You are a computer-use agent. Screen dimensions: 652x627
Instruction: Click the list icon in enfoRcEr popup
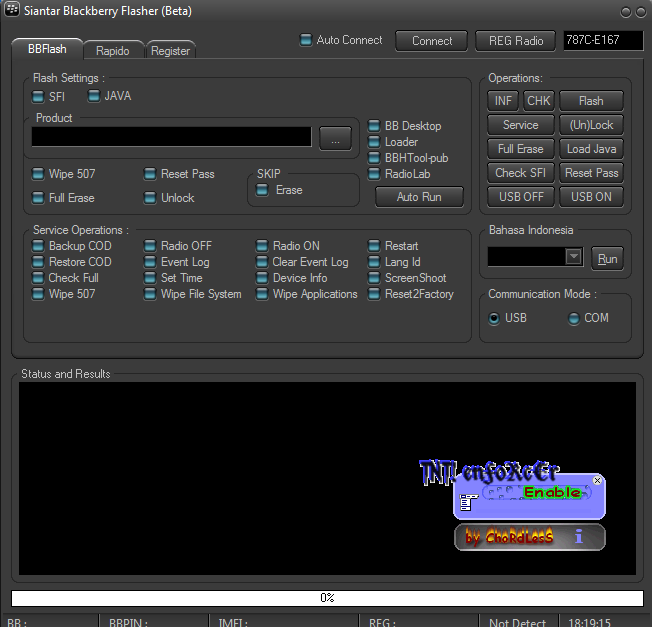(467, 502)
